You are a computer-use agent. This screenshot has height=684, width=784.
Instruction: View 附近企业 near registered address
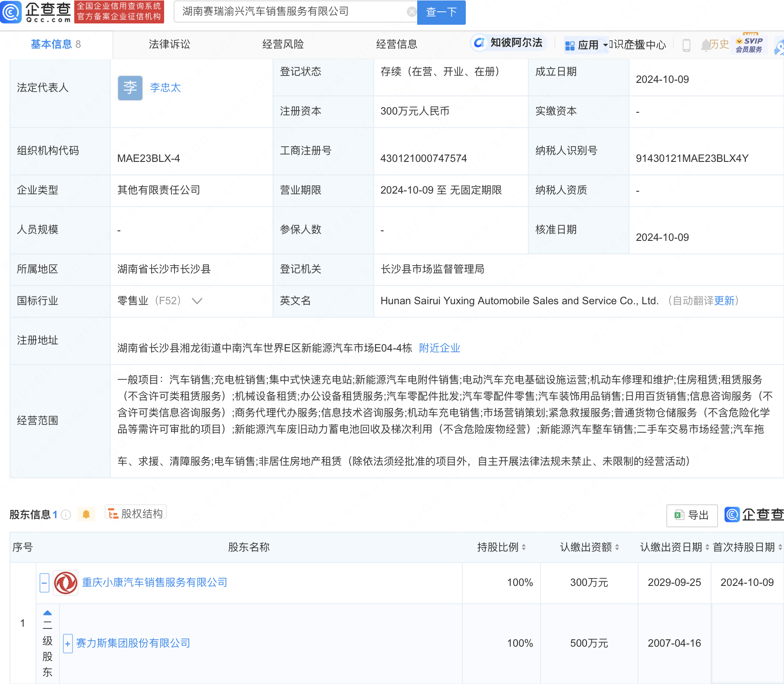pos(439,348)
